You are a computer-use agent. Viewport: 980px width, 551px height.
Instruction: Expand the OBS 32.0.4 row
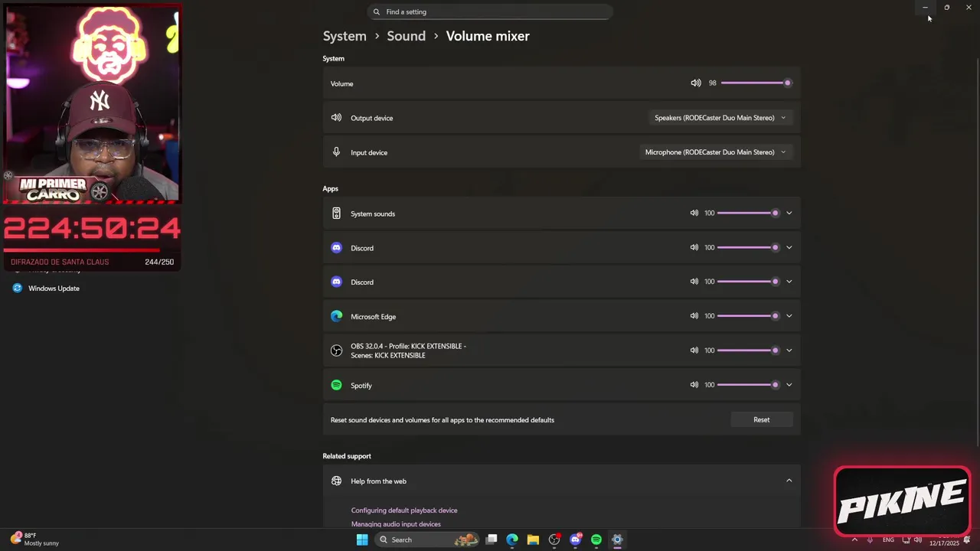[789, 350]
